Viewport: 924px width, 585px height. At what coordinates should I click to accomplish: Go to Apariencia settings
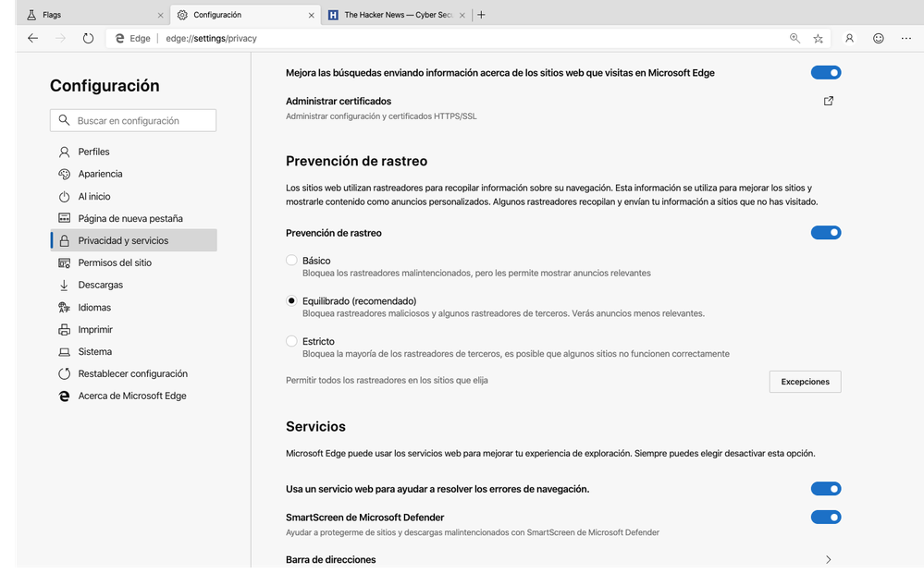click(x=134, y=174)
